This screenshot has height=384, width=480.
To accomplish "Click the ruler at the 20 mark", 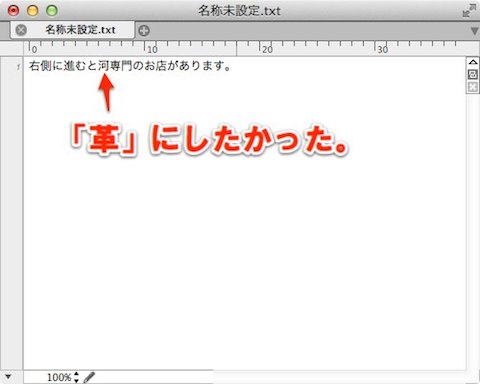I will (x=267, y=50).
